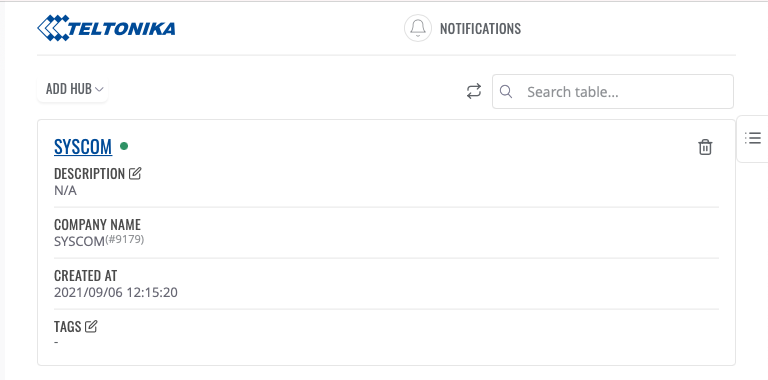
Task: Click the DESCRIPTION field label
Action: pos(89,174)
